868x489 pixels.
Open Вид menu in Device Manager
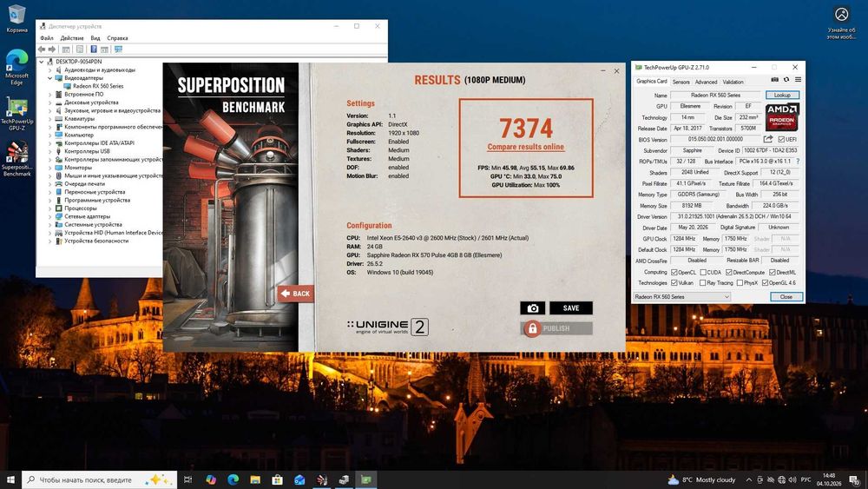[95, 38]
